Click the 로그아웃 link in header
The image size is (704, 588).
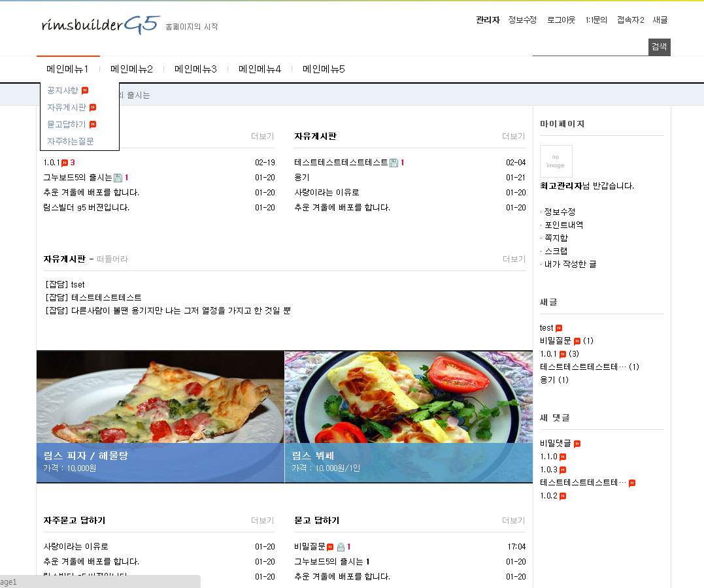(x=561, y=20)
